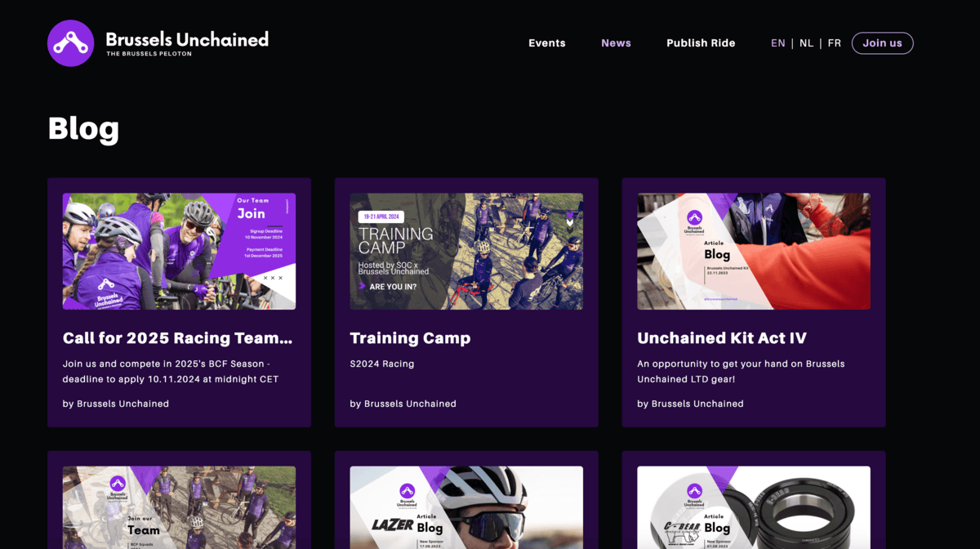Switch language to EN

(x=778, y=43)
